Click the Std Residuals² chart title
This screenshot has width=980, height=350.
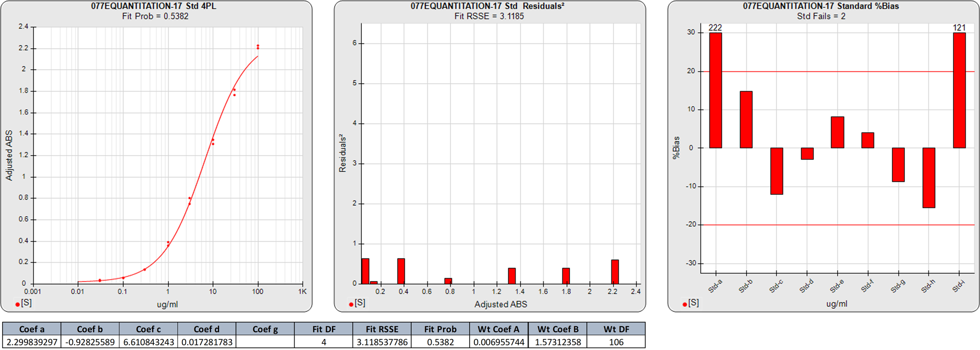[487, 6]
